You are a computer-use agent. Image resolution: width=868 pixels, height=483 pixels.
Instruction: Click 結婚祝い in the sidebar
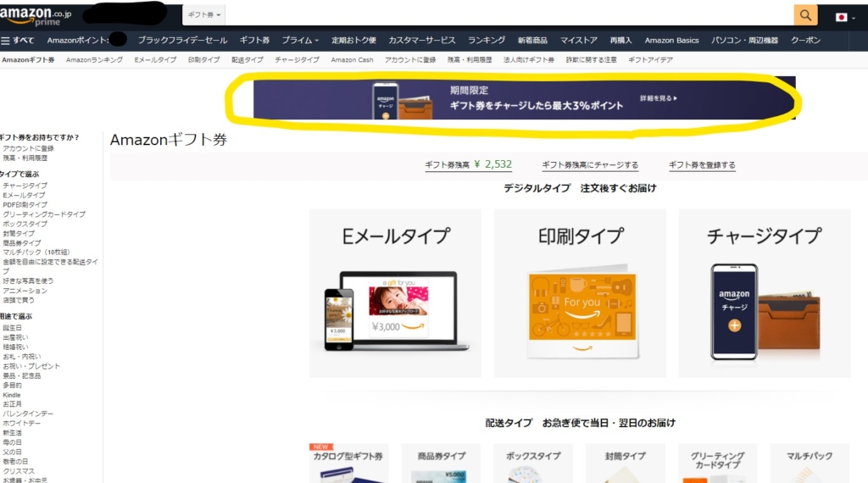point(15,347)
